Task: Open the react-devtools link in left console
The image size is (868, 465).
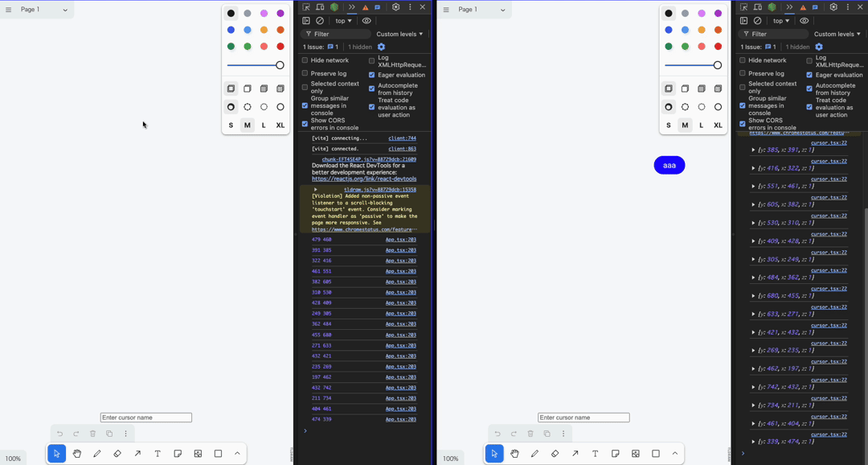Action: click(364, 179)
